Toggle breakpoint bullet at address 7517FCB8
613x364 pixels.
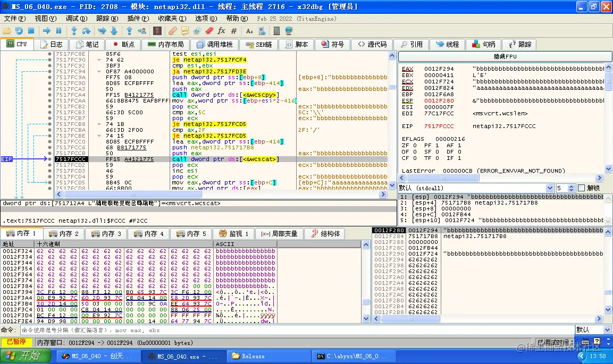click(49, 124)
